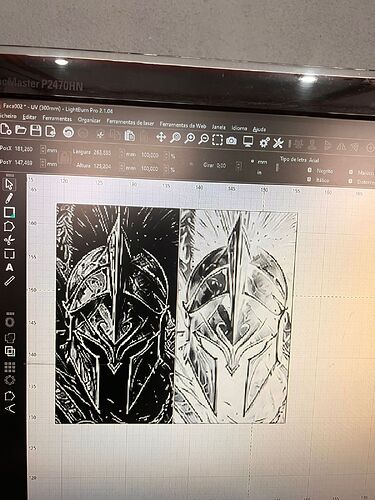Open the Organizar menu
Screen dimensions: 375x500
pyautogui.click(x=89, y=120)
